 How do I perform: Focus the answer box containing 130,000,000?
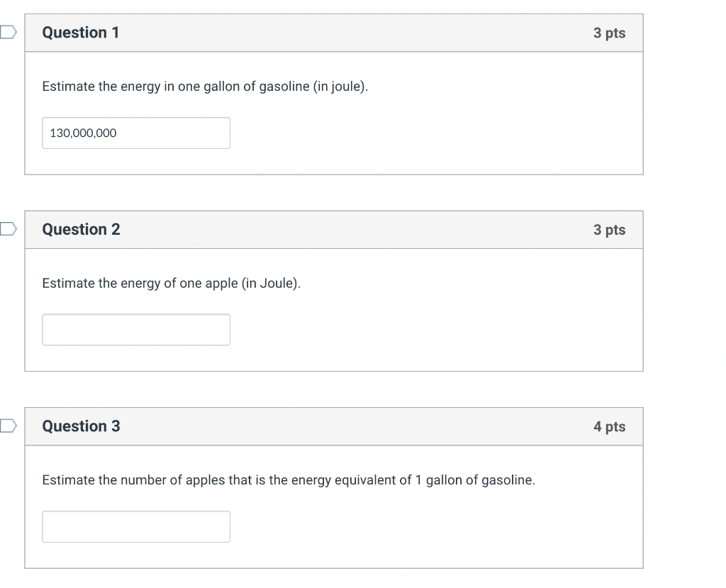[x=135, y=133]
